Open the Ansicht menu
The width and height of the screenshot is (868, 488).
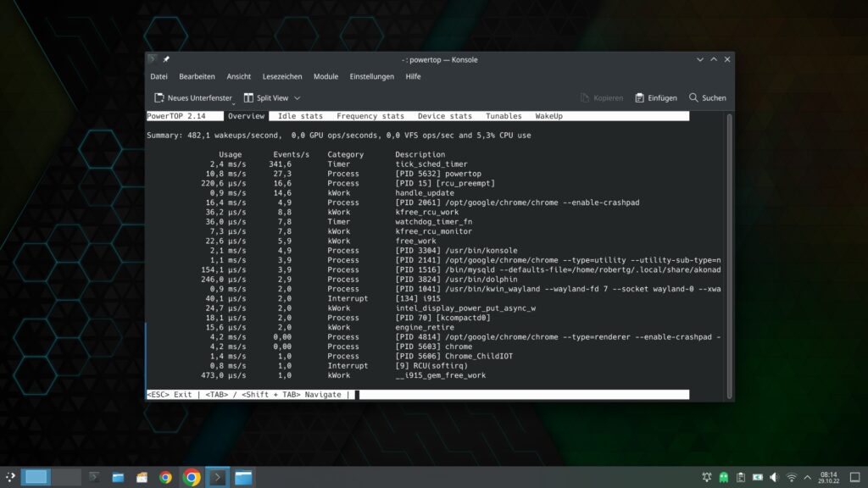[x=238, y=76]
